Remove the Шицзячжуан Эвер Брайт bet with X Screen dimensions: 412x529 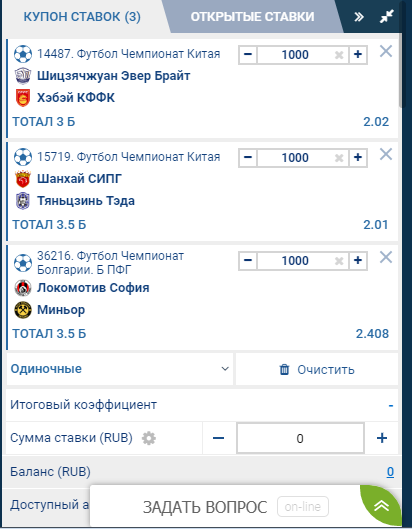click(386, 52)
